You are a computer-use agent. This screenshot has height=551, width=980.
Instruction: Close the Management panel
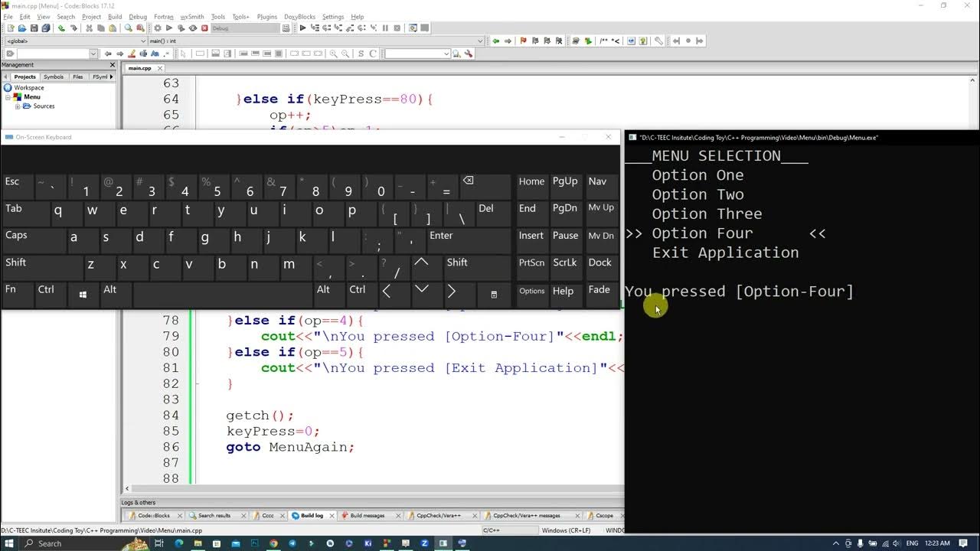click(x=113, y=65)
